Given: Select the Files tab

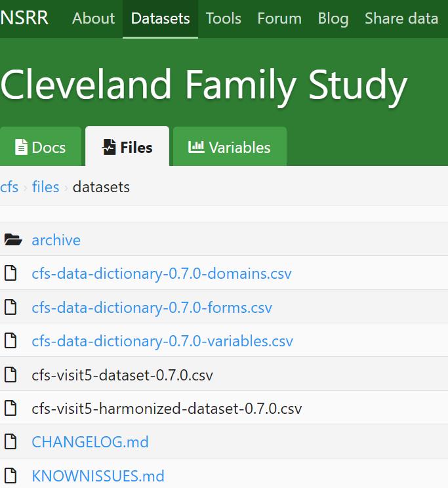Looking at the screenshot, I should [127, 146].
